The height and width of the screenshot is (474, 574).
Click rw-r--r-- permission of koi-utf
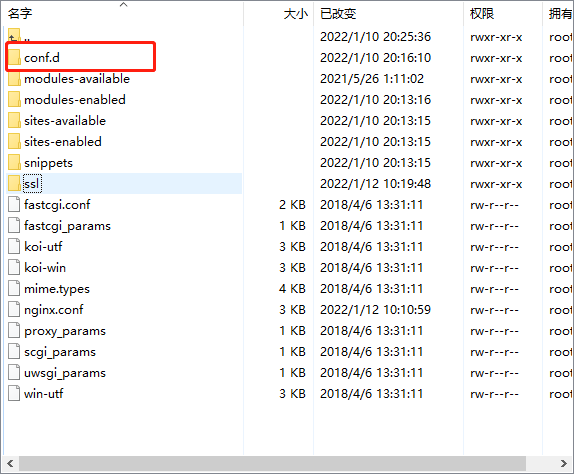(494, 247)
